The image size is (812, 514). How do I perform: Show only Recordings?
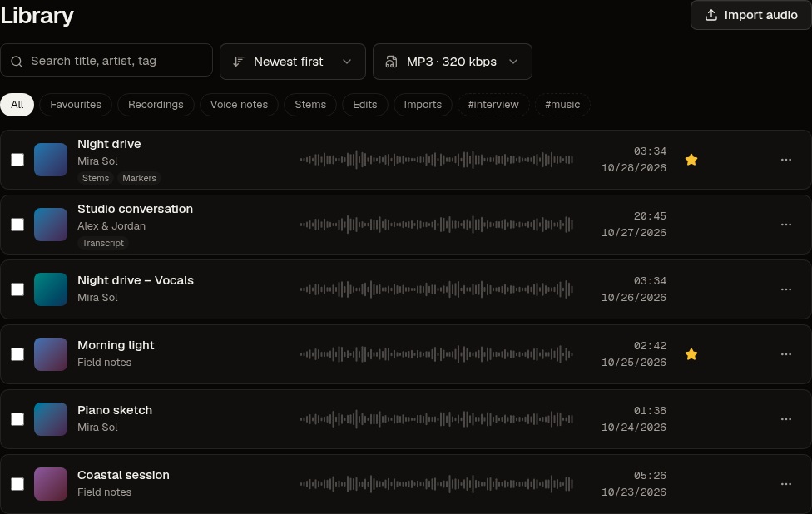[156, 105]
